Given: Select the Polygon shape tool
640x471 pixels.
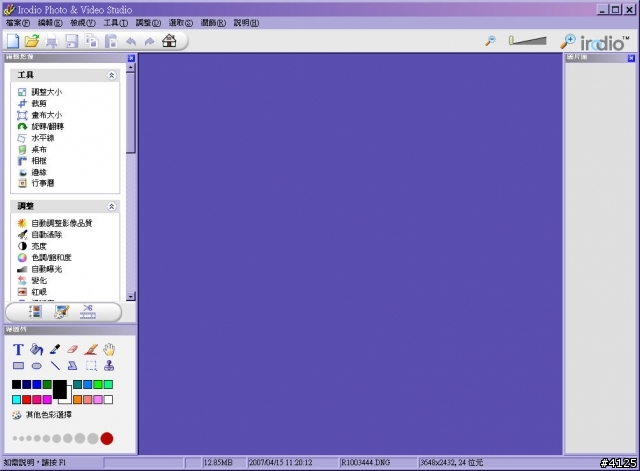Looking at the screenshot, I should [x=73, y=365].
